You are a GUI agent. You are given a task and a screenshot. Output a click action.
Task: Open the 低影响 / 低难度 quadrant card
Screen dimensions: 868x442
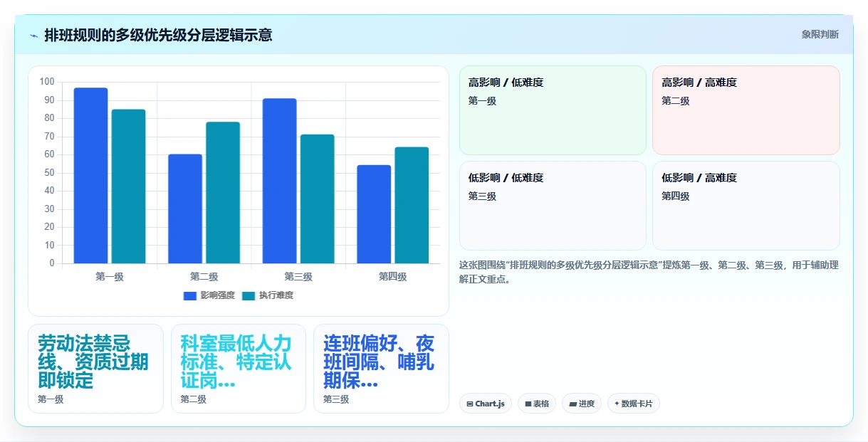[553, 206]
